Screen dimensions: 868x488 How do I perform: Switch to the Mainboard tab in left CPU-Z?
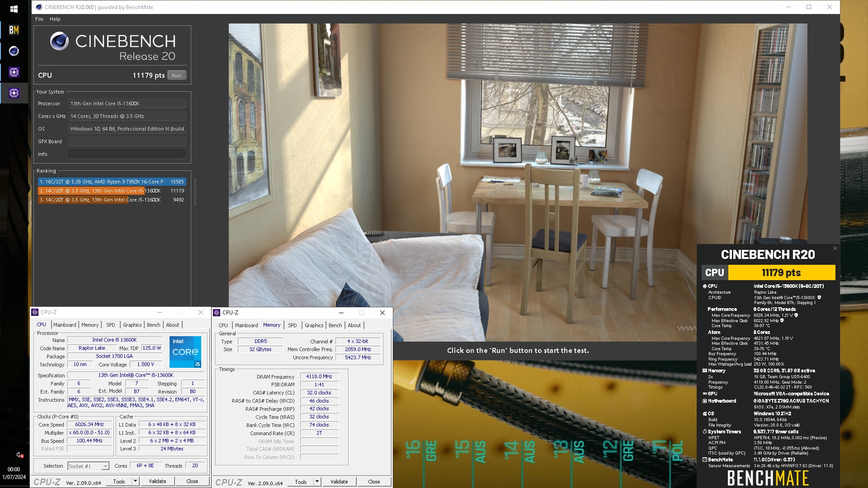[65, 325]
